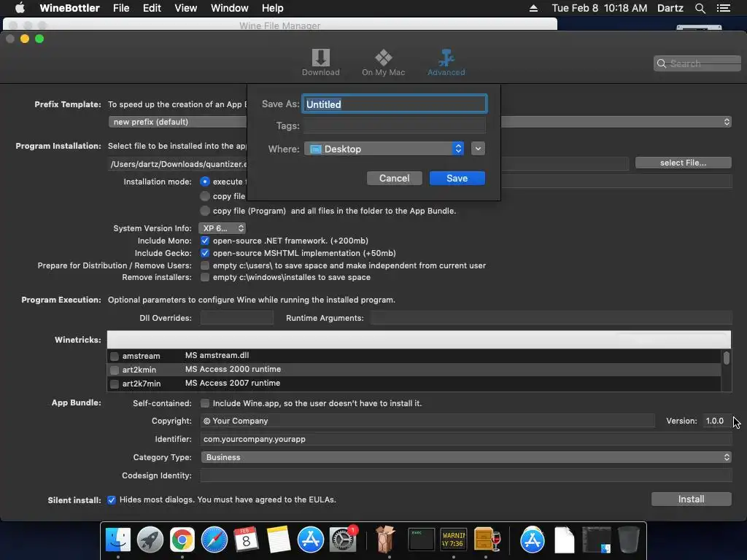Open the Download toolbar section
Viewport: 747px width, 560px height.
coord(321,63)
